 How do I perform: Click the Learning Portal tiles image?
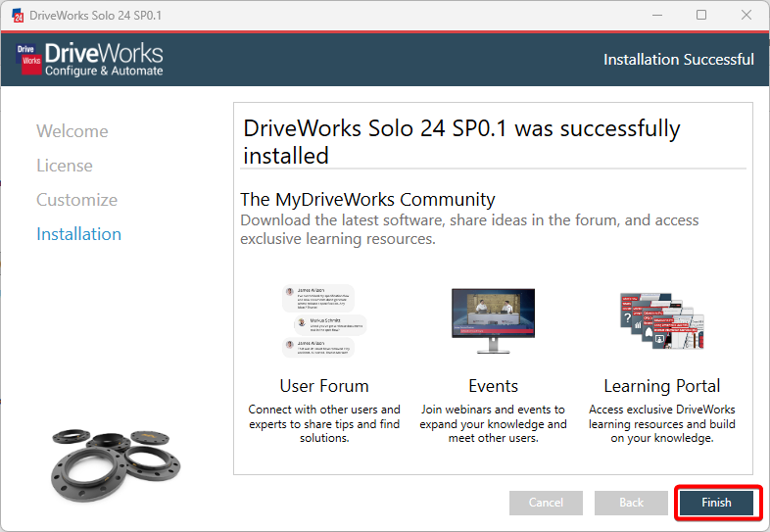point(662,320)
